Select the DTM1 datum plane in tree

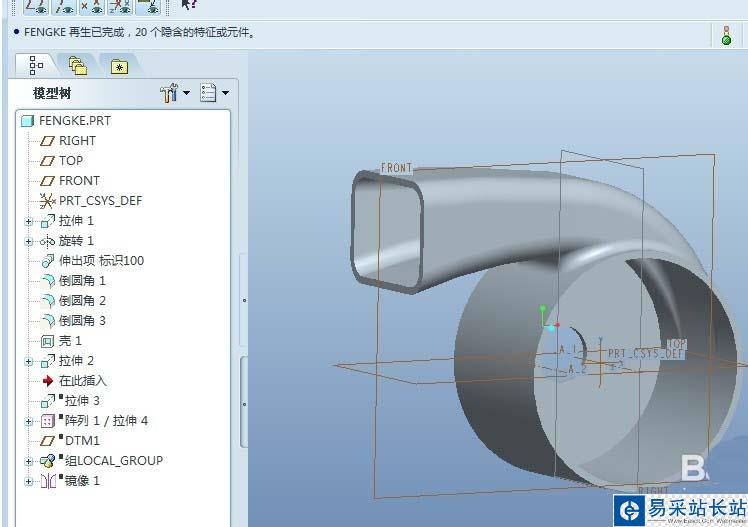point(82,441)
